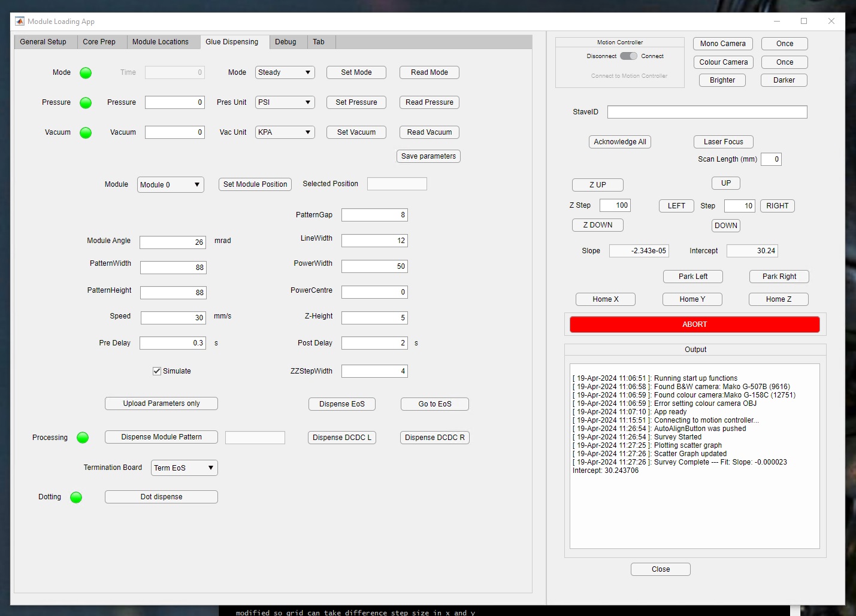The width and height of the screenshot is (856, 616).
Task: Toggle the Simulate checkbox
Action: pos(157,371)
